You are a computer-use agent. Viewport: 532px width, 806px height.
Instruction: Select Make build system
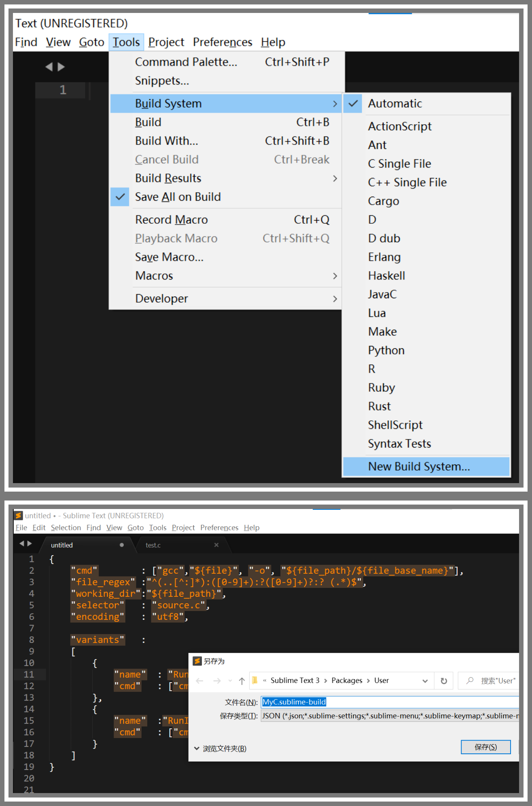click(x=426, y=332)
